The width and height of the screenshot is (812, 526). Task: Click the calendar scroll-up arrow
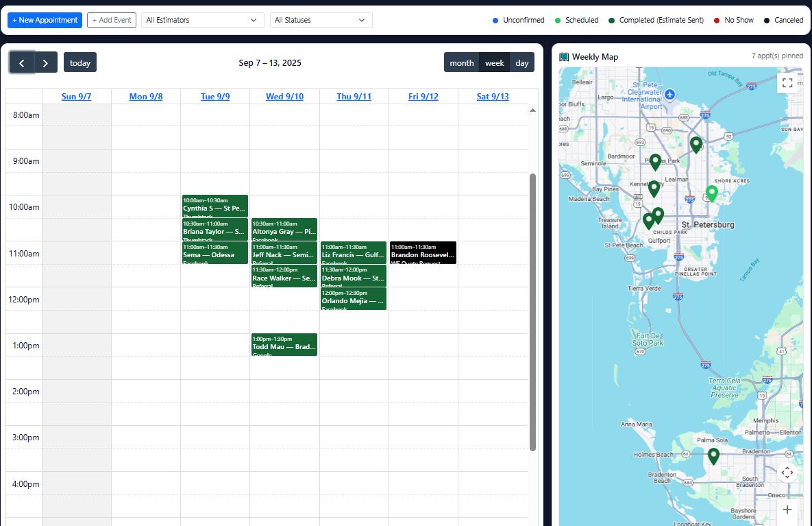(x=532, y=110)
